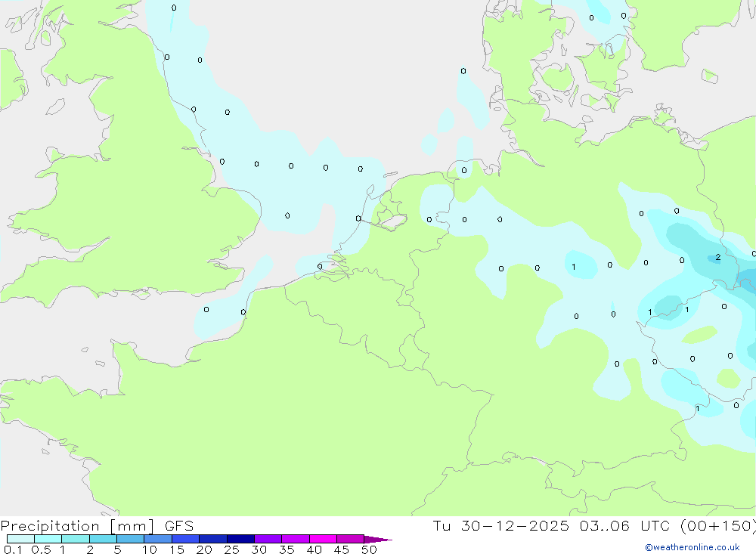This screenshot has height=554, width=756.
Task: Click the 45–50 mm legend swatch
Action: coord(351,539)
